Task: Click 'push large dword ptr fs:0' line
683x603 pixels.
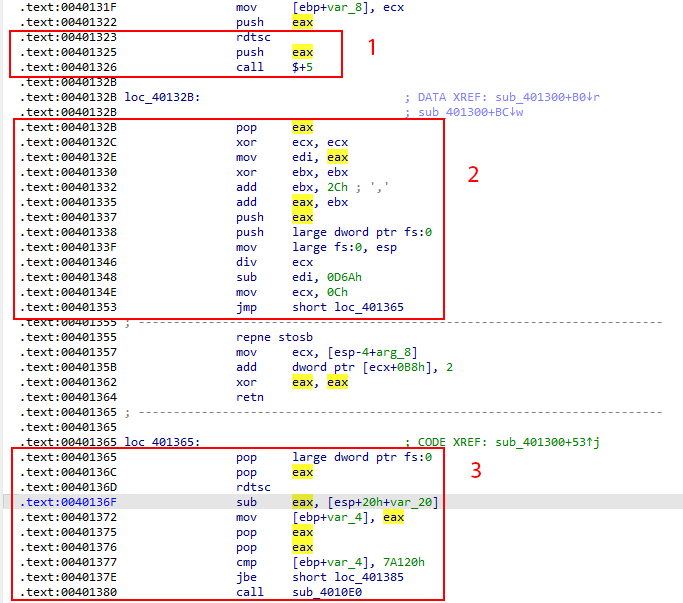Action: pyautogui.click(x=334, y=232)
